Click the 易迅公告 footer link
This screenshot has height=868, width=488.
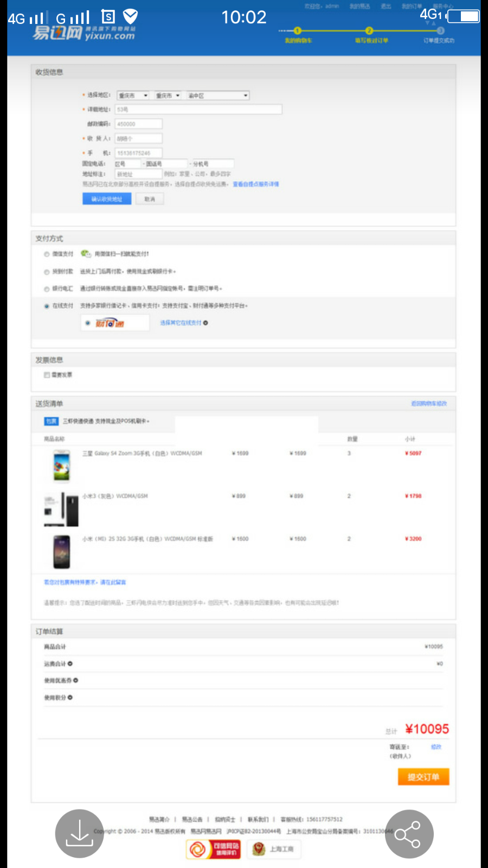pyautogui.click(x=192, y=819)
